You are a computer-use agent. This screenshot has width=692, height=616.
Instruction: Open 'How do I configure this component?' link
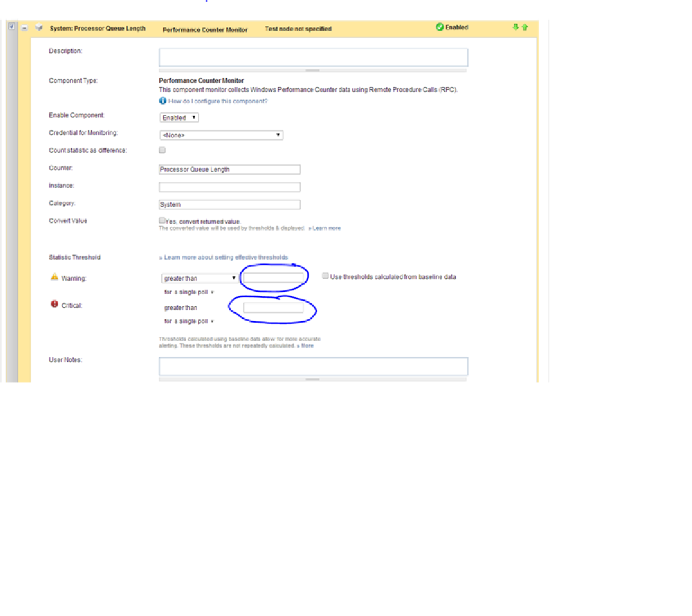pyautogui.click(x=218, y=101)
